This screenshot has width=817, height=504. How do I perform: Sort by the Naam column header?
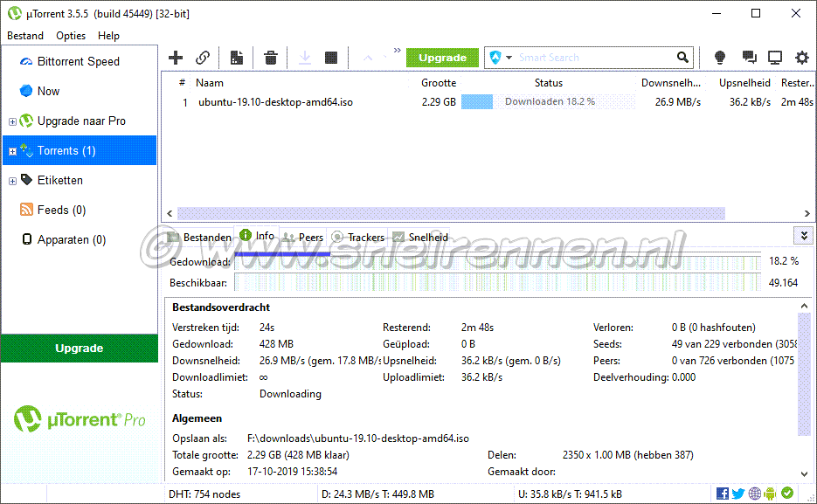210,83
